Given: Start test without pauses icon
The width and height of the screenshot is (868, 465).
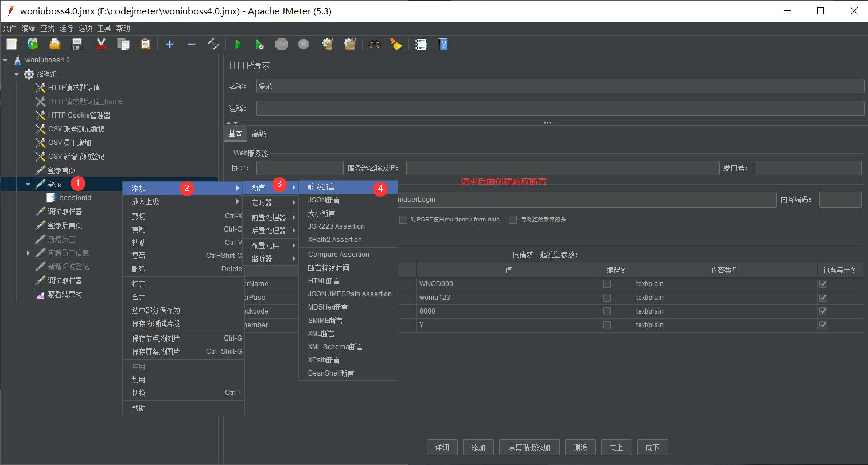Looking at the screenshot, I should 260,44.
